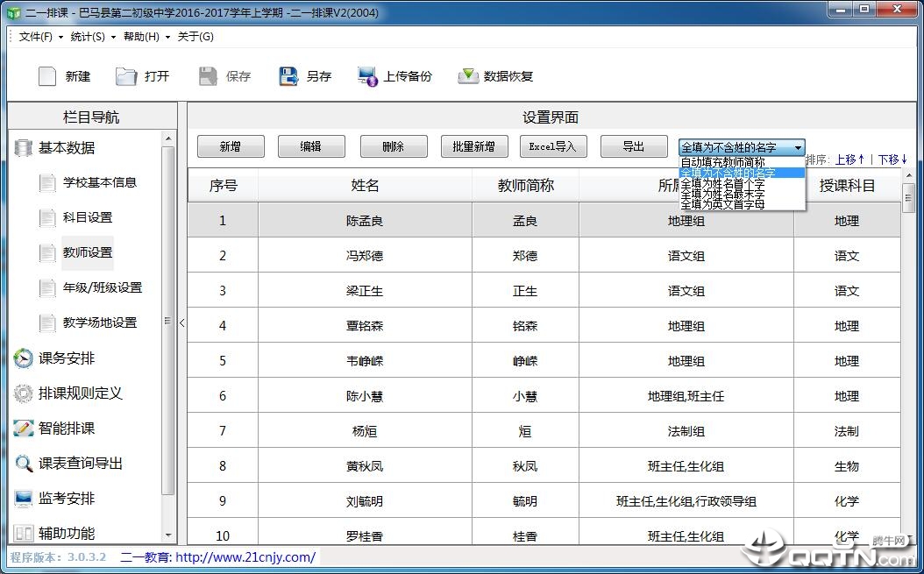
Task: Open a file with the 打开 icon
Action: [x=125, y=76]
